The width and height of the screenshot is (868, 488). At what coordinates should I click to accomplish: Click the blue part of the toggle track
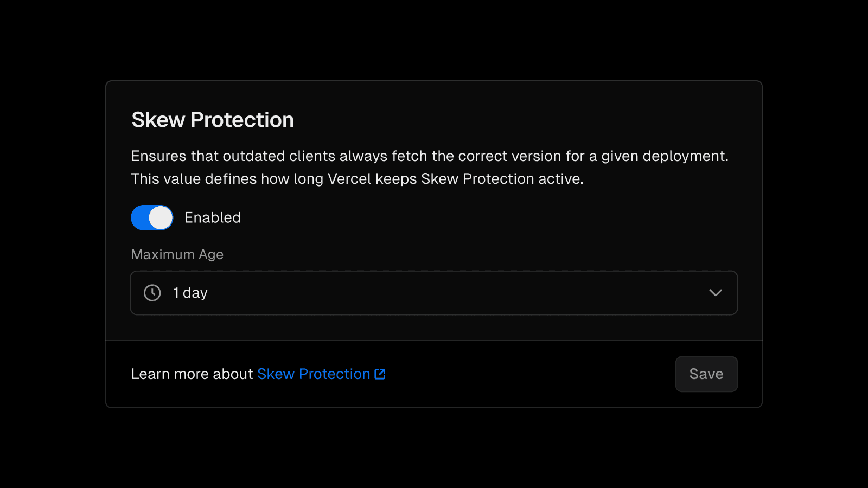pyautogui.click(x=139, y=218)
